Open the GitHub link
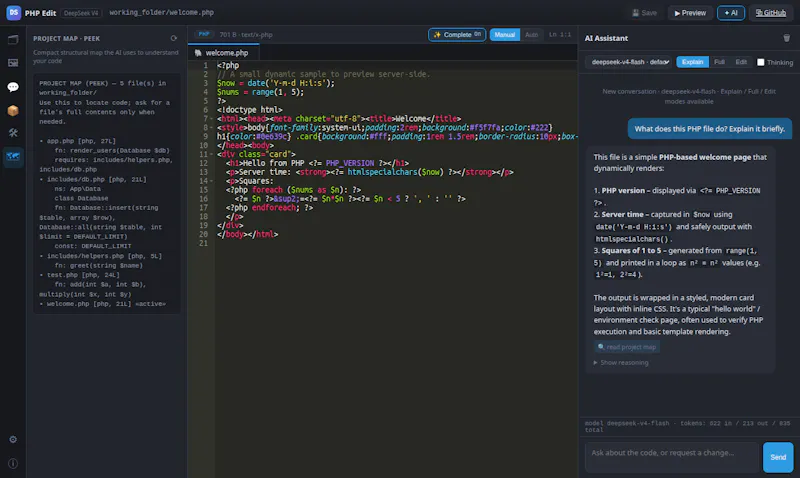The image size is (800, 478). pyautogui.click(x=770, y=13)
